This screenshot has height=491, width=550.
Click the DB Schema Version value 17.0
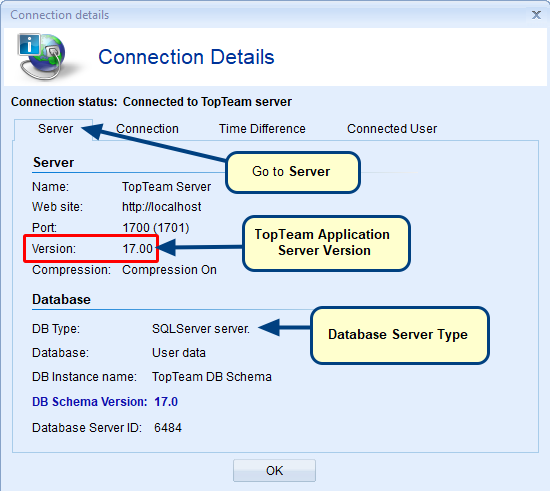point(166,402)
